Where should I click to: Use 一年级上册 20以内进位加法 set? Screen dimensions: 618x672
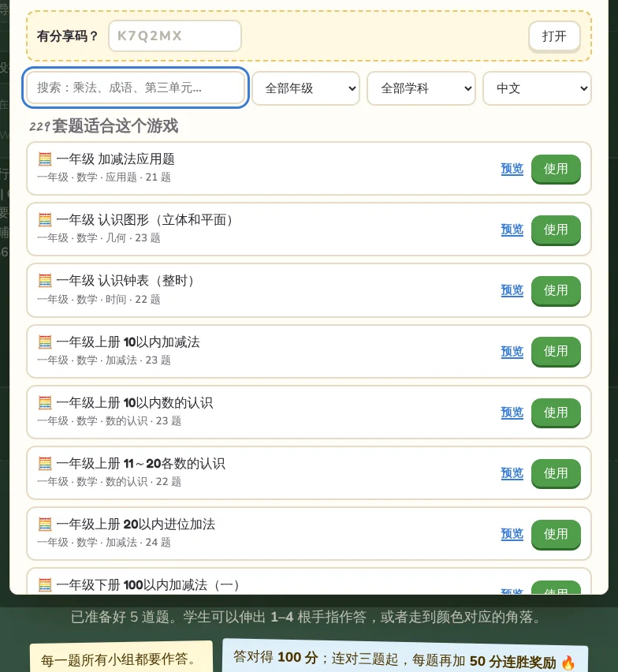[x=556, y=534]
